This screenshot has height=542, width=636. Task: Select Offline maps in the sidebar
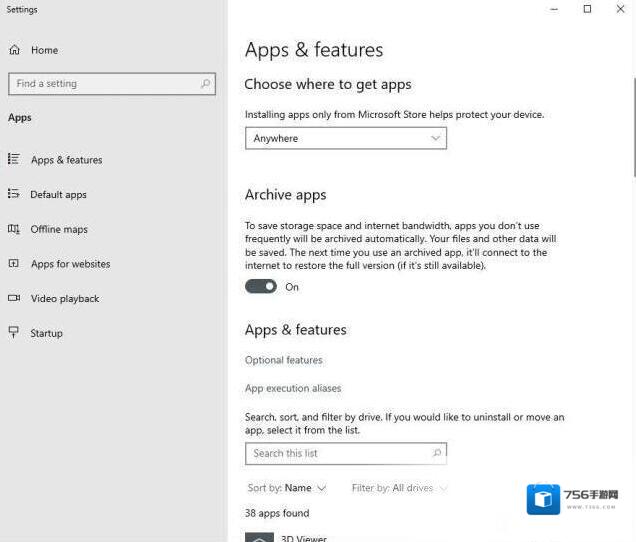tap(59, 229)
